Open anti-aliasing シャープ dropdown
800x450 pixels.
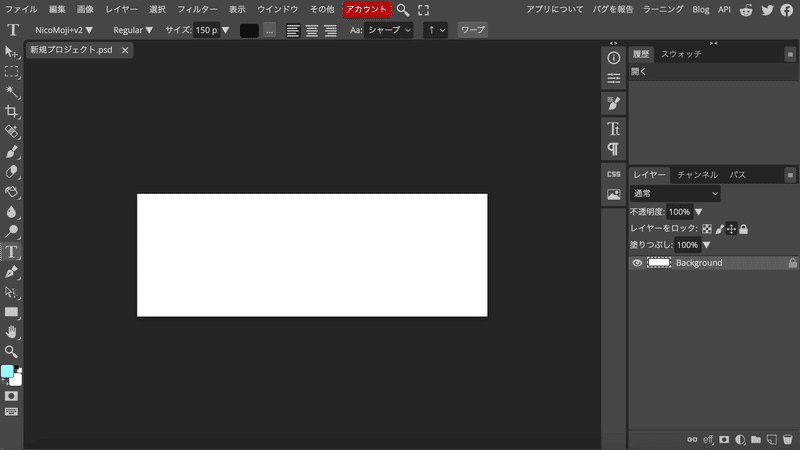pos(389,30)
